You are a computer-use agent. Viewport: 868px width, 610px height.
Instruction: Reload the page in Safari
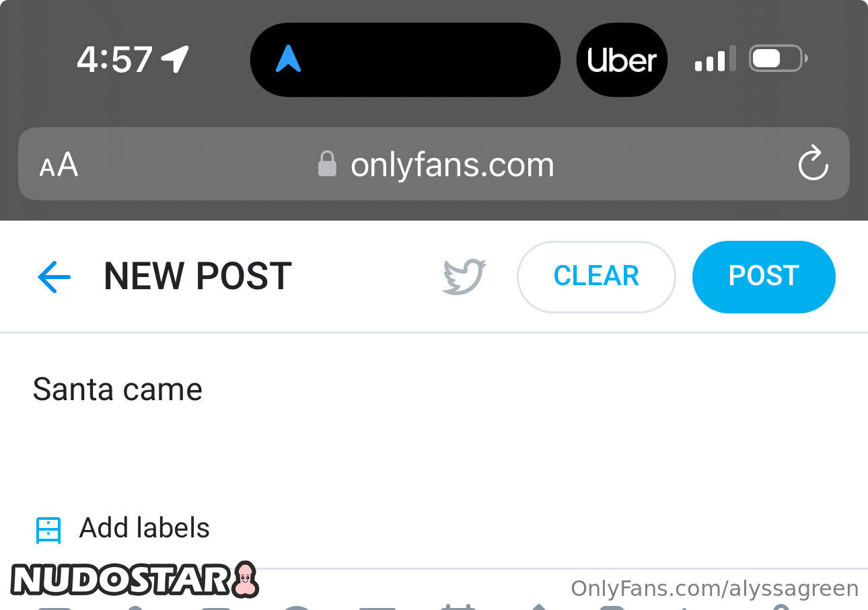(813, 163)
